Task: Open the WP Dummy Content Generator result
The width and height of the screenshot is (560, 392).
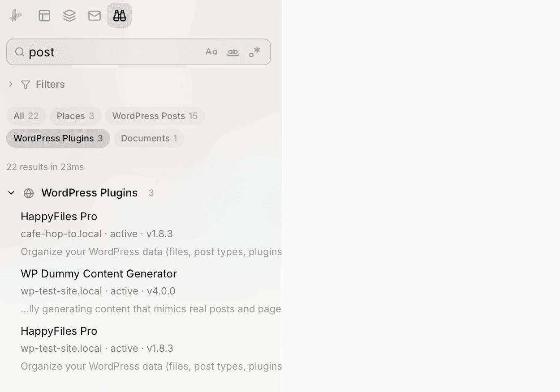Action: pyautogui.click(x=99, y=273)
